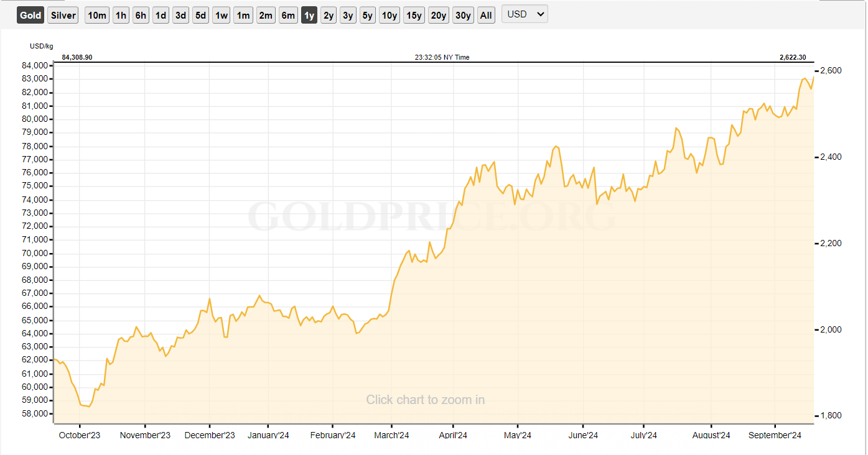
Task: Click the 77,000 left axis value
Action: [x=35, y=159]
